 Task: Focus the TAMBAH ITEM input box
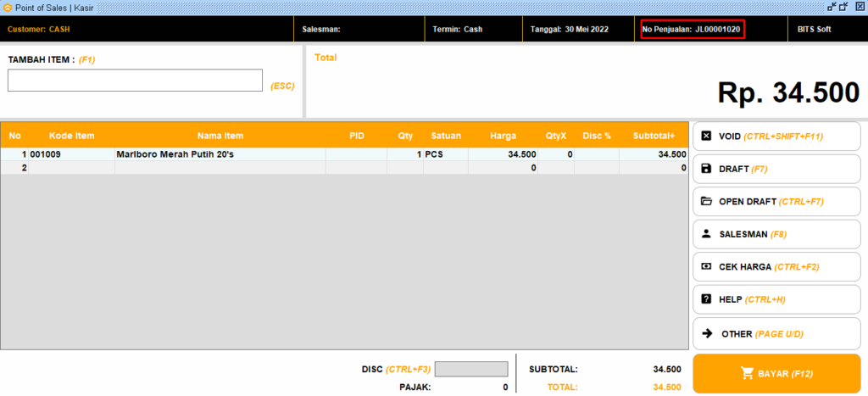(135, 81)
